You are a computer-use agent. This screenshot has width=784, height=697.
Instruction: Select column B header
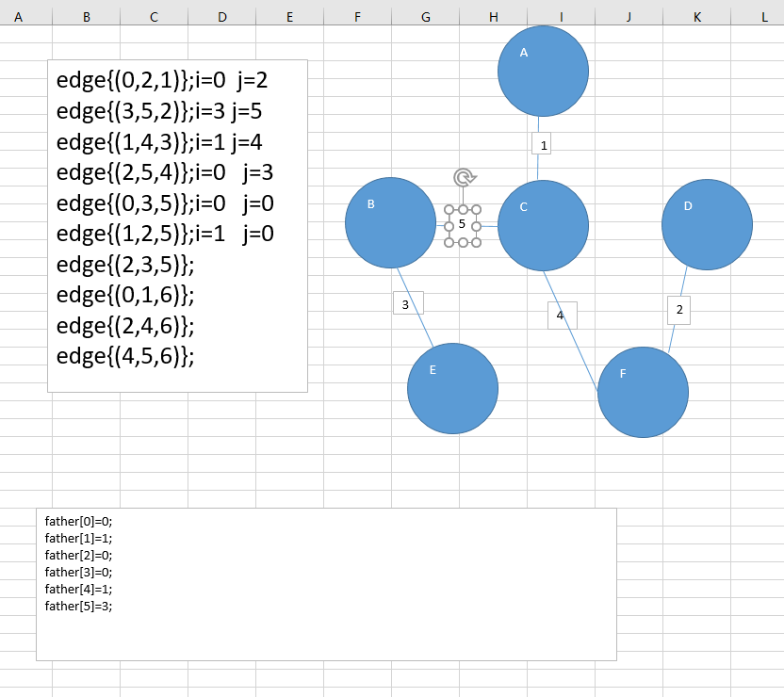pyautogui.click(x=86, y=17)
